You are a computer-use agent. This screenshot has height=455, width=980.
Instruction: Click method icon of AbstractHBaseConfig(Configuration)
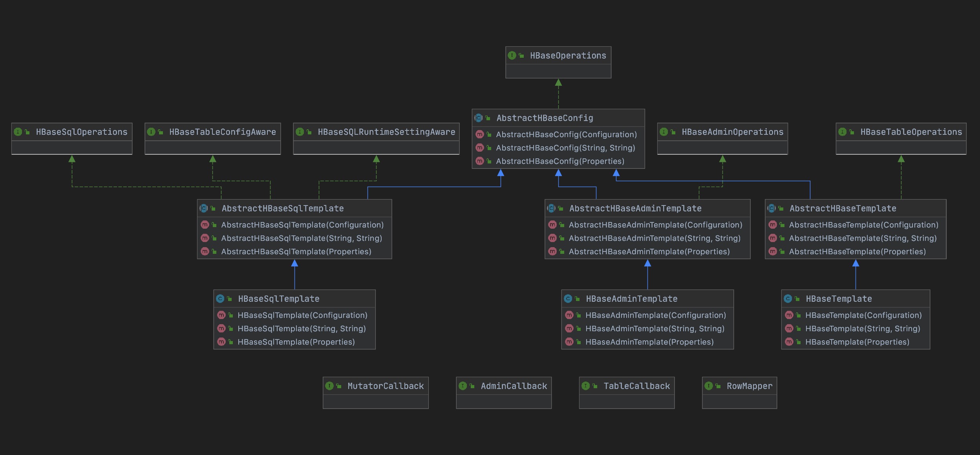click(x=479, y=134)
